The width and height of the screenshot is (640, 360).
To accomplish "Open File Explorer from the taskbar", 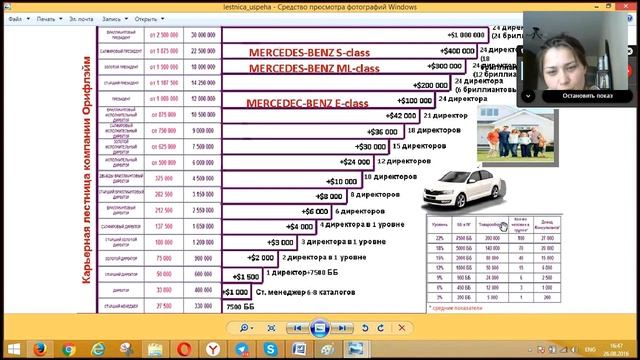I will pos(155,349).
